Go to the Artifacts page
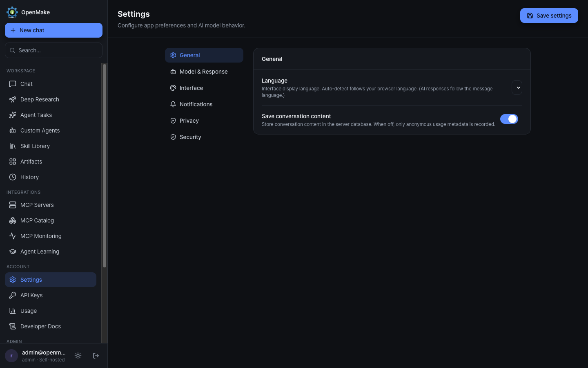This screenshot has width=588, height=368. pos(51,162)
